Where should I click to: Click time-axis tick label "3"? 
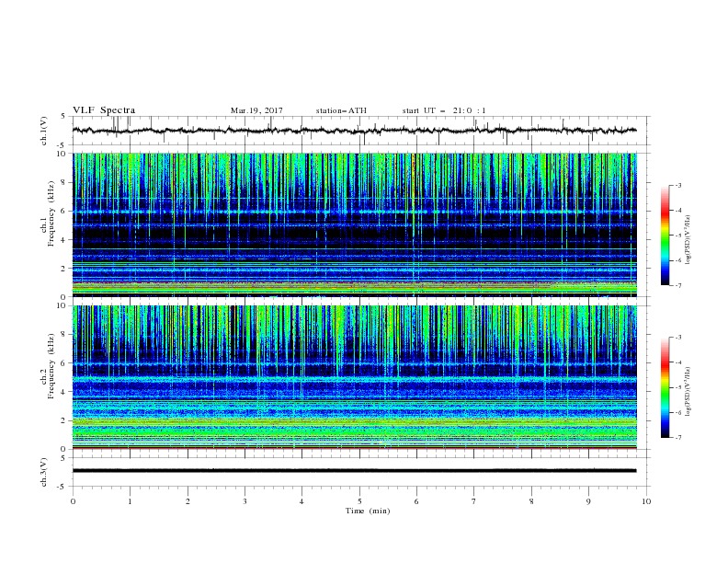[x=245, y=501]
